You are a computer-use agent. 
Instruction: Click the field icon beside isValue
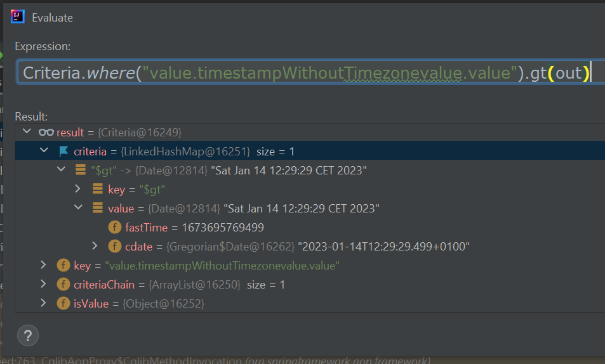click(63, 304)
